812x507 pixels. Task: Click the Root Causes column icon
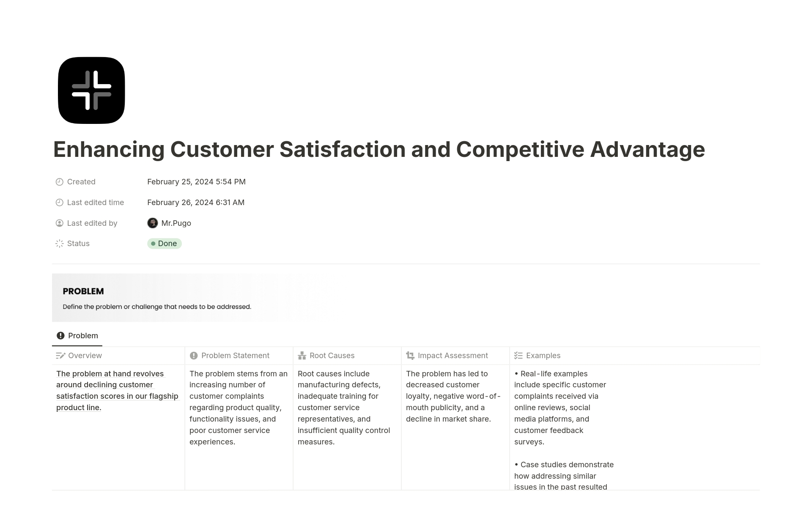tap(302, 355)
